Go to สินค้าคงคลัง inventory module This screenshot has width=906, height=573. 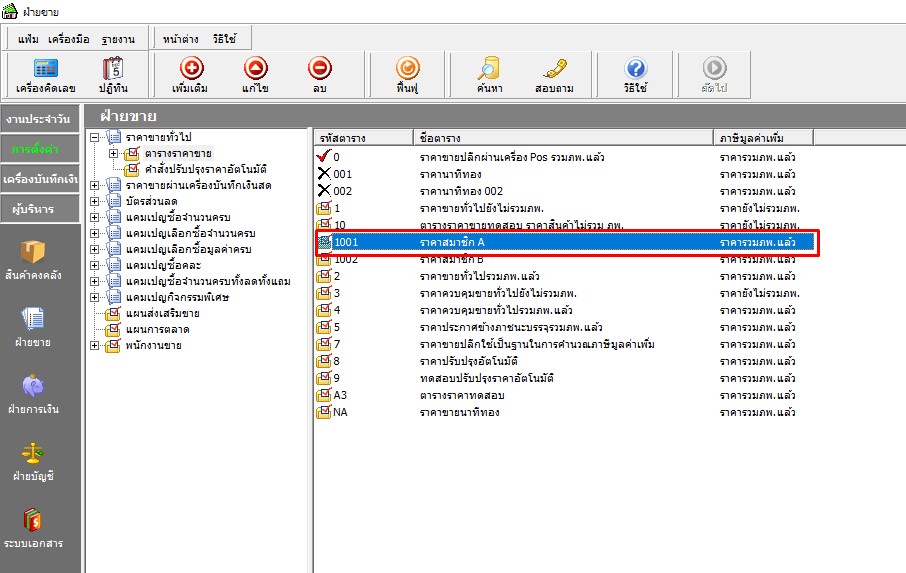click(40, 260)
